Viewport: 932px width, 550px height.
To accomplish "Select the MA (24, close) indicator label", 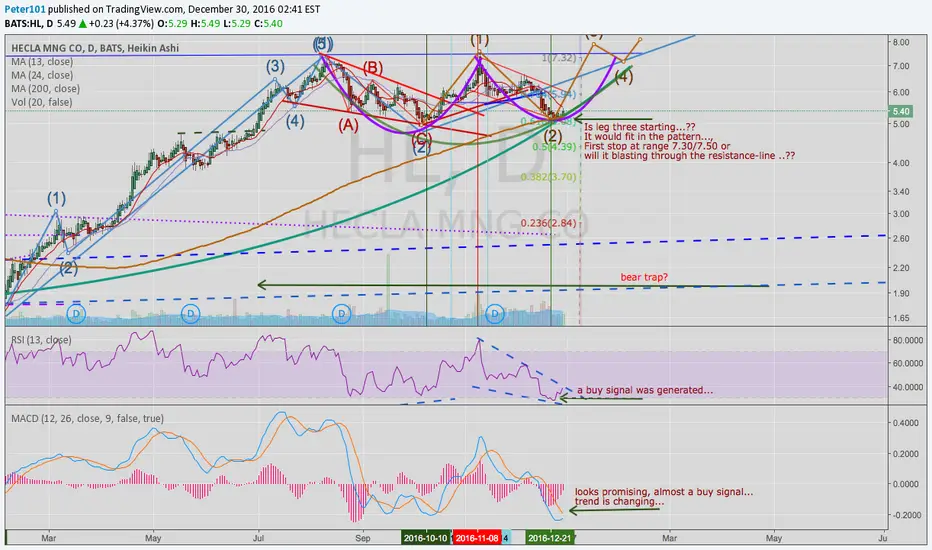I will coord(42,76).
